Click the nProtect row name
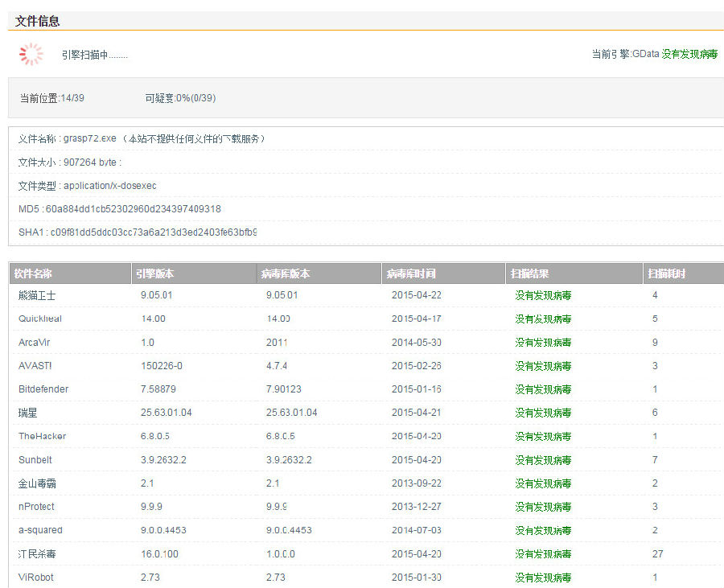724x588 pixels. click(36, 507)
